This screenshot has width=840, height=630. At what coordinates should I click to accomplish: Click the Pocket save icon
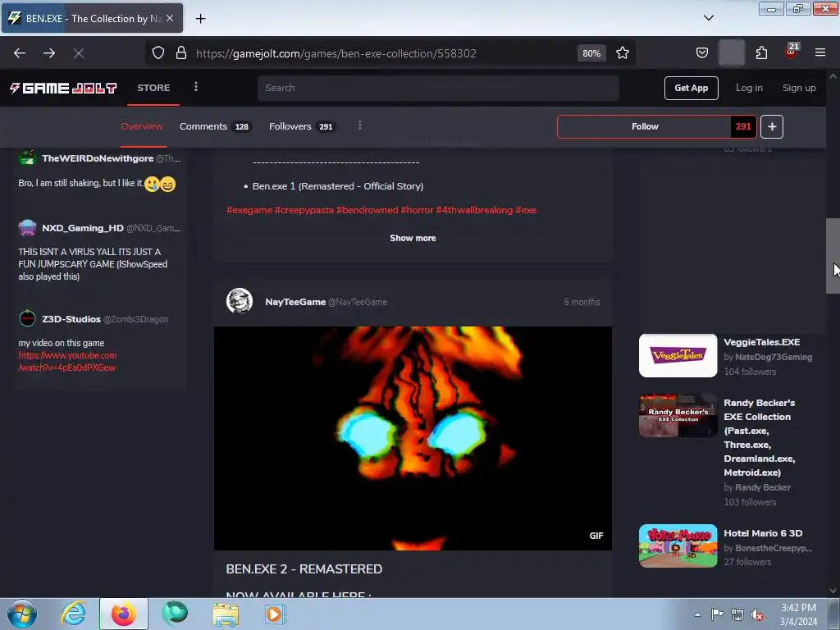click(702, 53)
